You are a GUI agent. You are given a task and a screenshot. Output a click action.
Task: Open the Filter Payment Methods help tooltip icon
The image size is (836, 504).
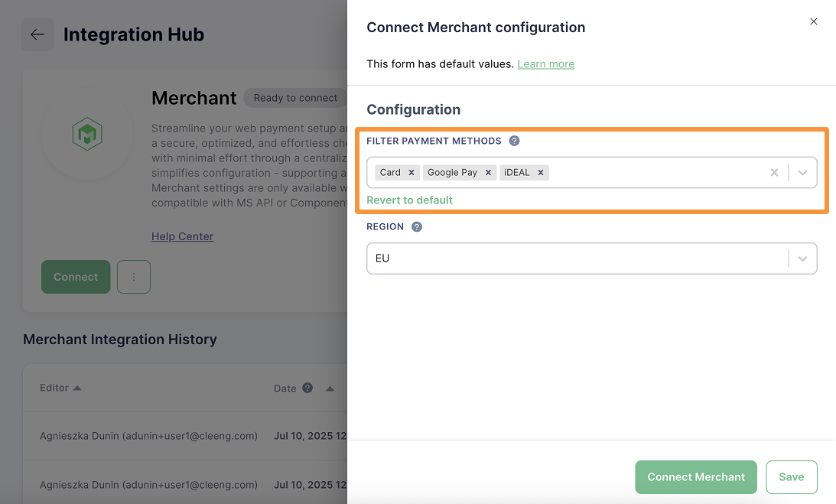514,141
